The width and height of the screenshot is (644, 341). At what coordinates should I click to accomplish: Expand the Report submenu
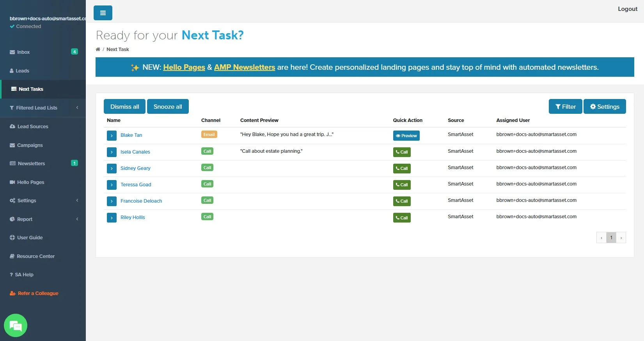(x=43, y=219)
